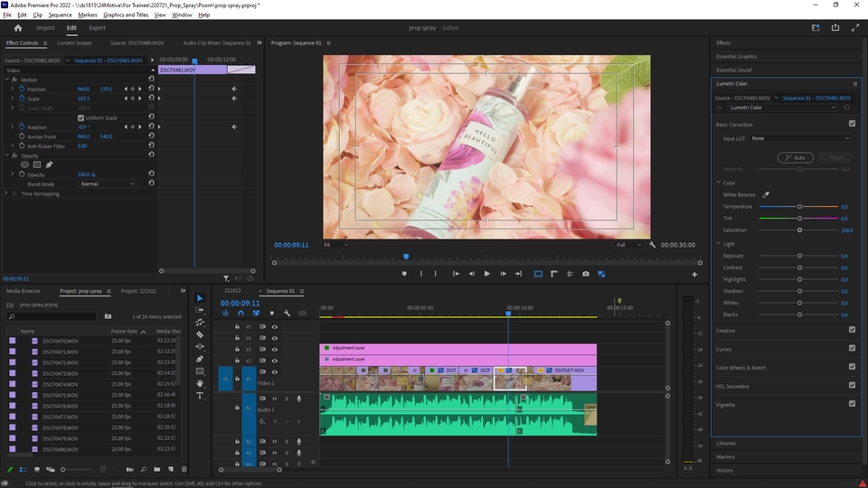
Task: Pick the Hand tool
Action: pyautogui.click(x=200, y=383)
